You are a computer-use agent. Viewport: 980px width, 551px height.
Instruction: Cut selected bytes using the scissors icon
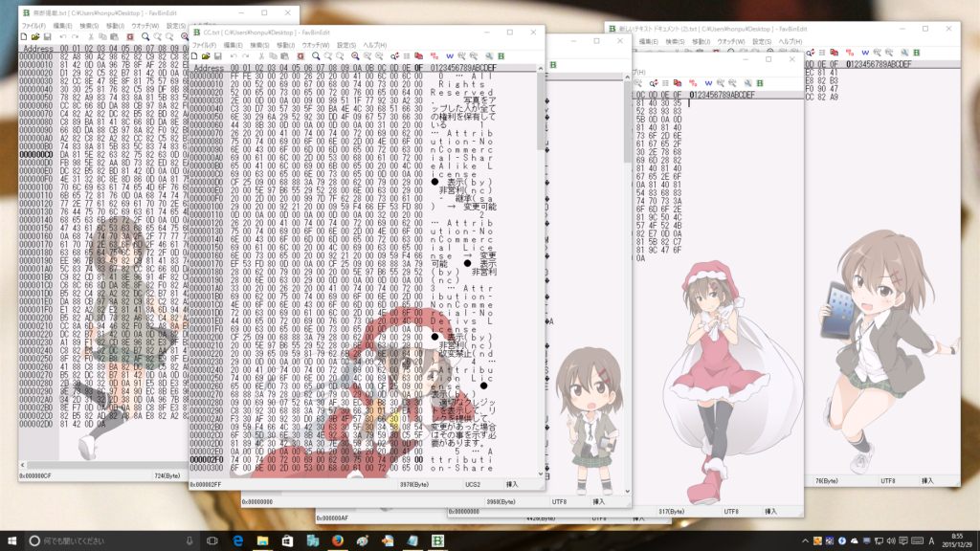click(x=260, y=55)
